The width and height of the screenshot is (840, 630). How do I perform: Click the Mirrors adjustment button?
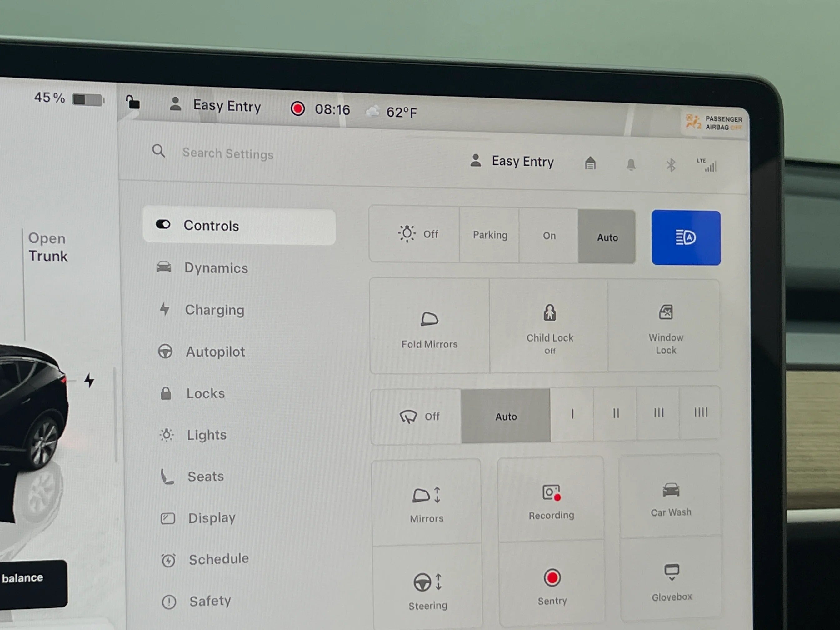[427, 500]
